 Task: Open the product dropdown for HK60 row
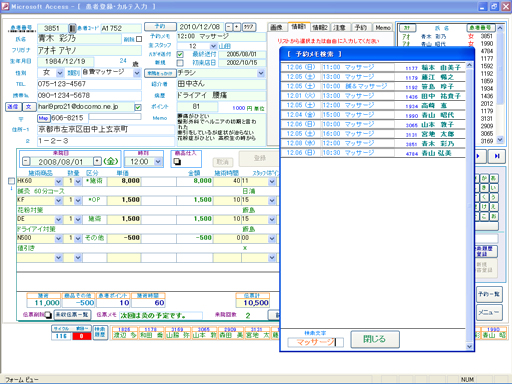tap(58, 182)
